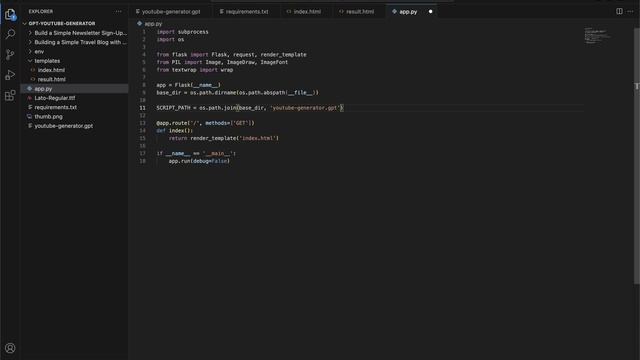Image resolution: width=640 pixels, height=360 pixels.
Task: Open the Extensions view
Action: coord(10,96)
